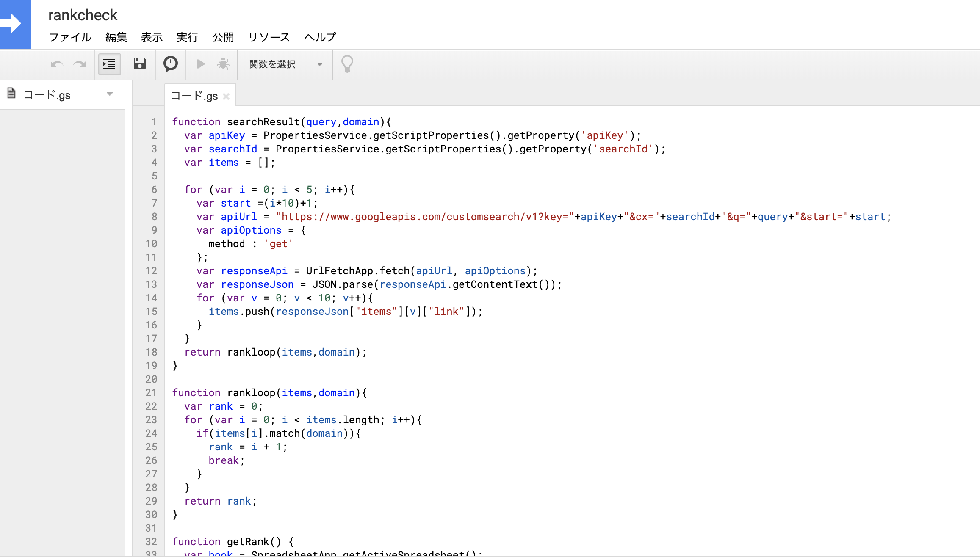Redo the last edit
Viewport: 980px width, 557px height.
click(x=79, y=63)
